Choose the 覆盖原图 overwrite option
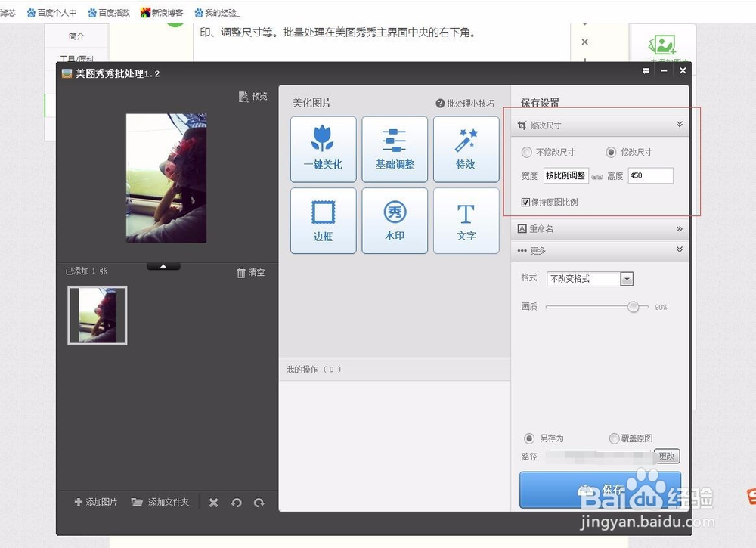 tap(614, 438)
